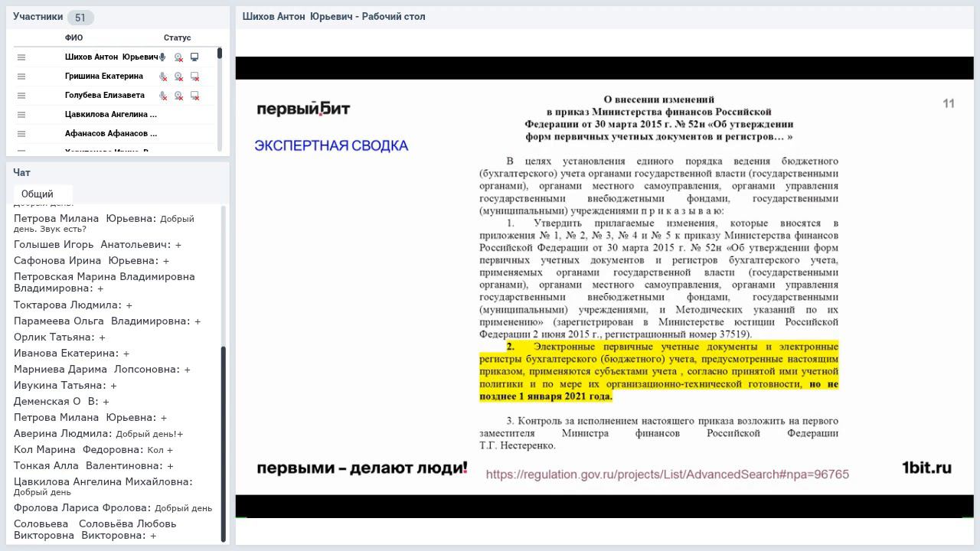Click the 1bit.ru site label on slide

pyautogui.click(x=926, y=468)
